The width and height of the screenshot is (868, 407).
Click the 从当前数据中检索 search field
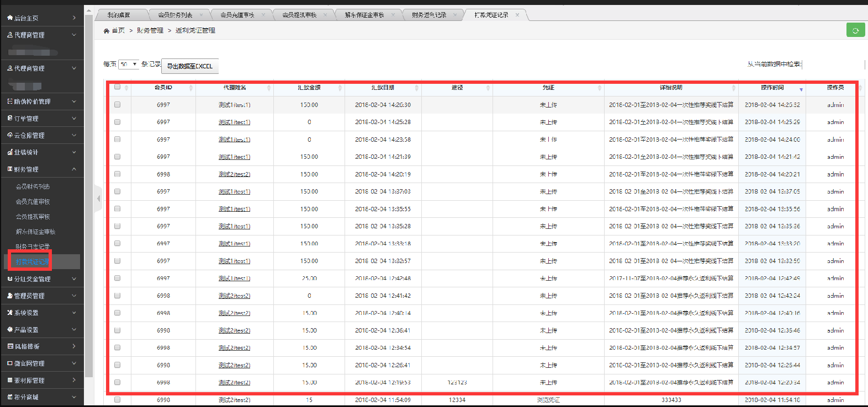coord(833,65)
